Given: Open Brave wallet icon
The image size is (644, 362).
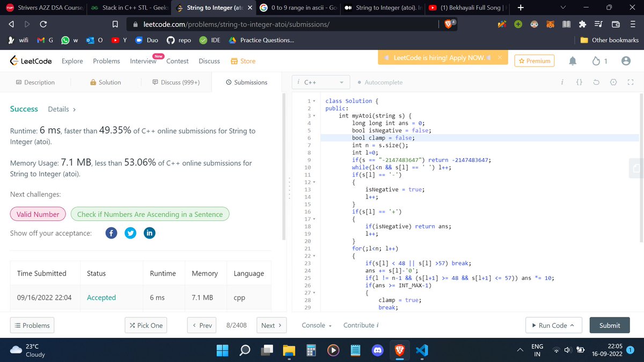Looking at the screenshot, I should pyautogui.click(x=616, y=24).
